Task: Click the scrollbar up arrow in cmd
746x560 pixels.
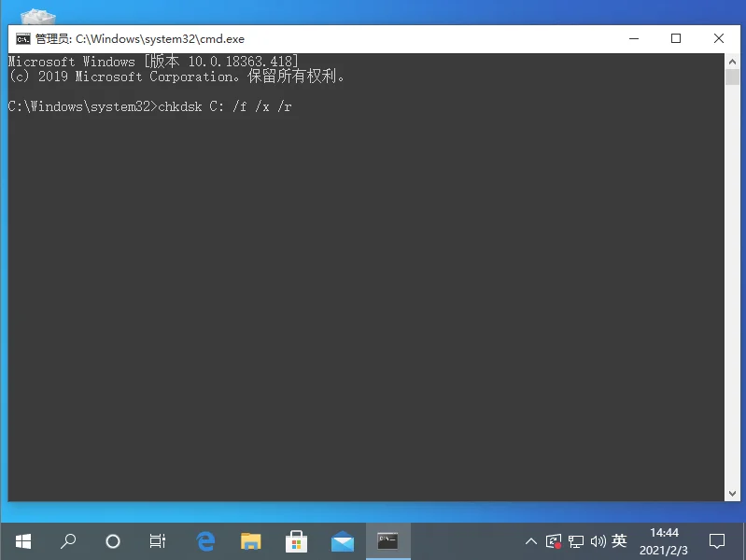Action: [732, 62]
